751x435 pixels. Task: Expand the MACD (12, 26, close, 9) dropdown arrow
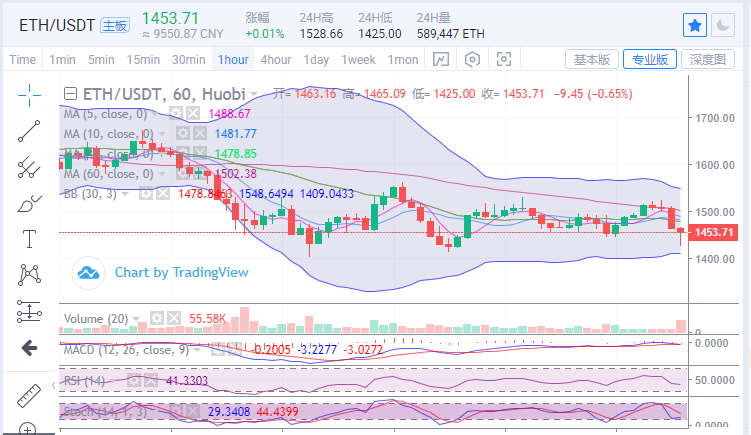tap(197, 350)
